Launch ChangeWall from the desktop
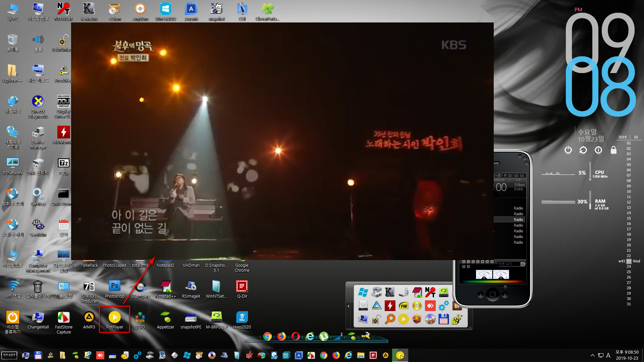 click(x=38, y=319)
